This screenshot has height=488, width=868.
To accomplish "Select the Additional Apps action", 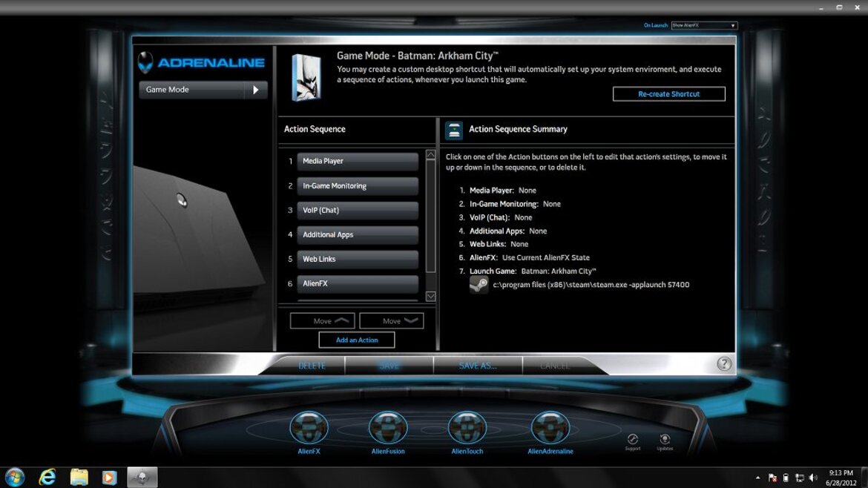I will (358, 234).
